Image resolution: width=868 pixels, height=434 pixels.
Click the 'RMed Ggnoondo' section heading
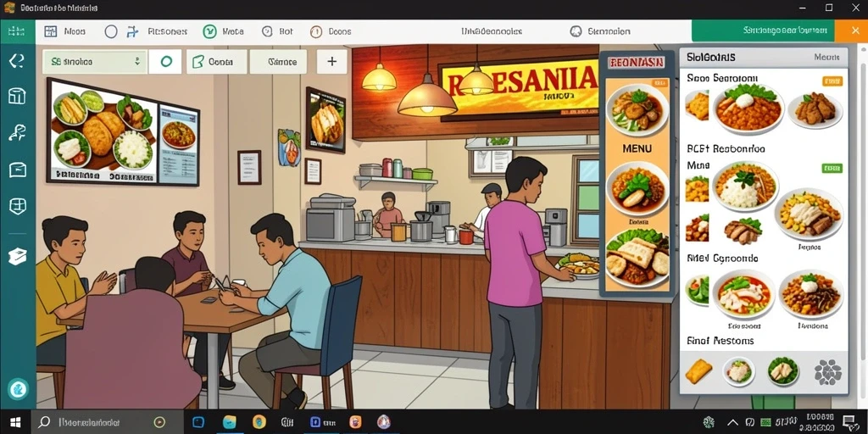point(722,258)
